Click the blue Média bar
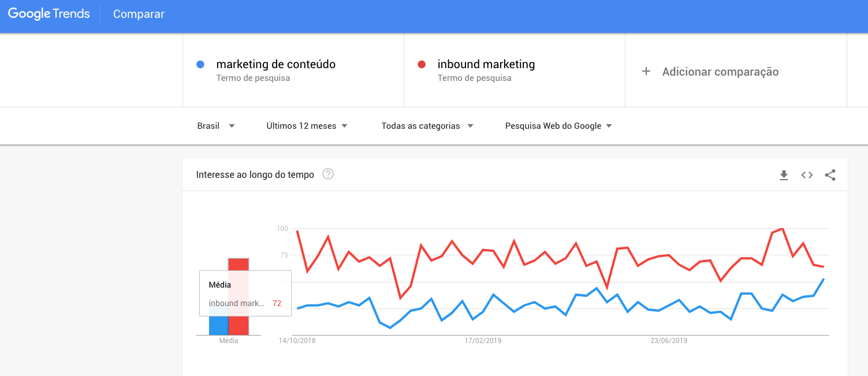The image size is (868, 376). point(219,325)
